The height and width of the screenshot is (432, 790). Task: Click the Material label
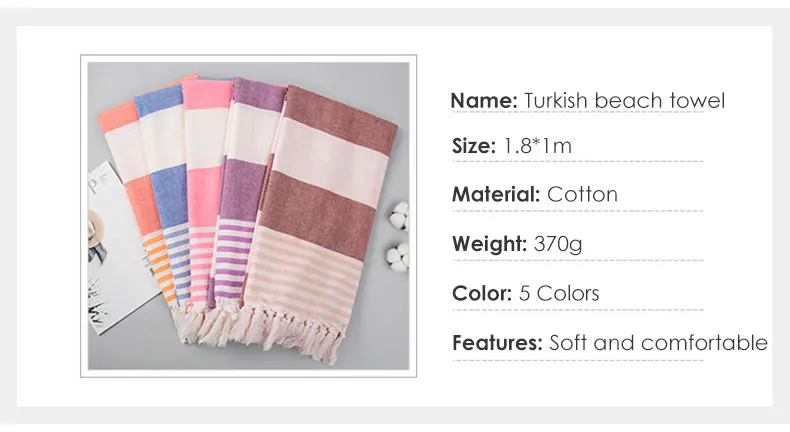(496, 194)
